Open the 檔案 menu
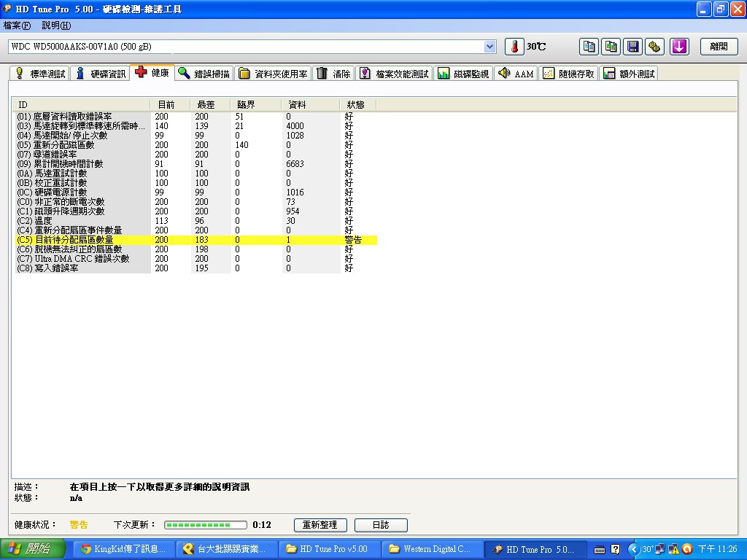This screenshot has width=747, height=560. (17, 26)
